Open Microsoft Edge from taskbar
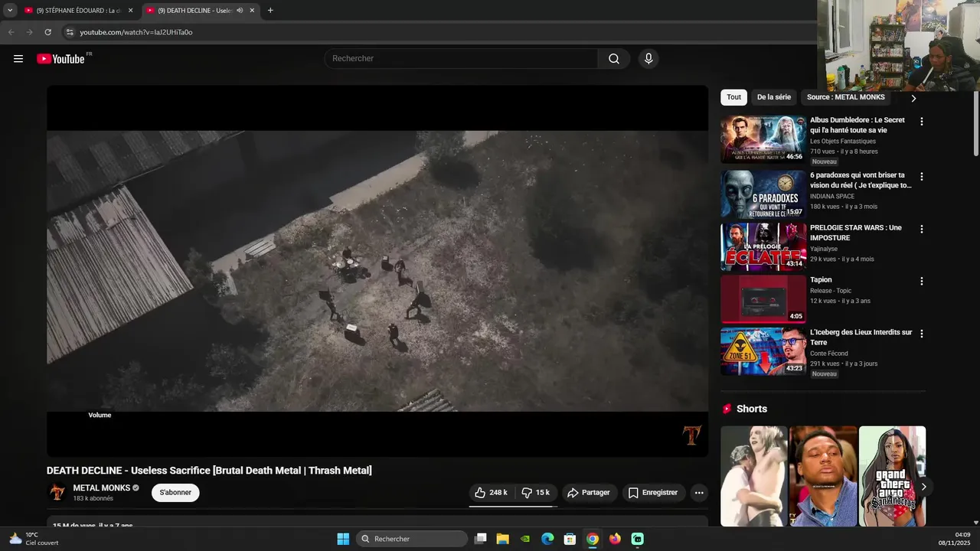 pos(547,539)
